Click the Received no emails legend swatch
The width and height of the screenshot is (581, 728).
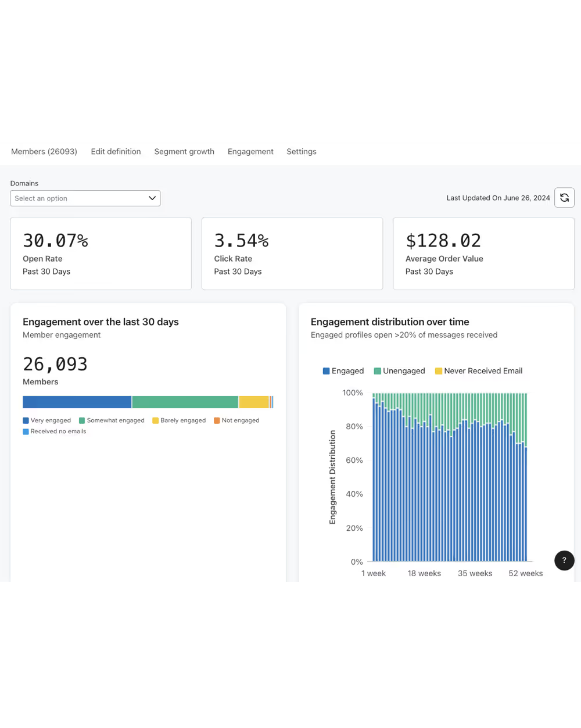pos(26,431)
